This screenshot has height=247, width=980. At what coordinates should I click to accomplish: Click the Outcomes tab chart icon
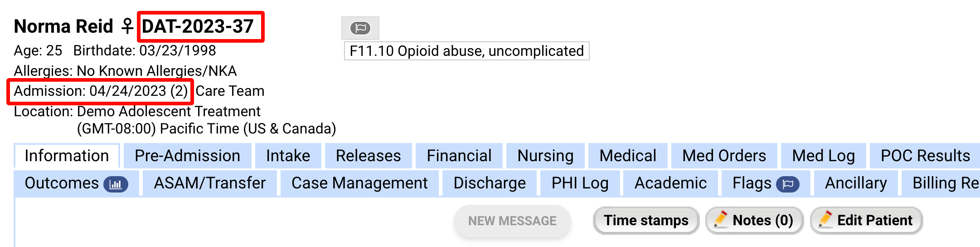(x=116, y=184)
